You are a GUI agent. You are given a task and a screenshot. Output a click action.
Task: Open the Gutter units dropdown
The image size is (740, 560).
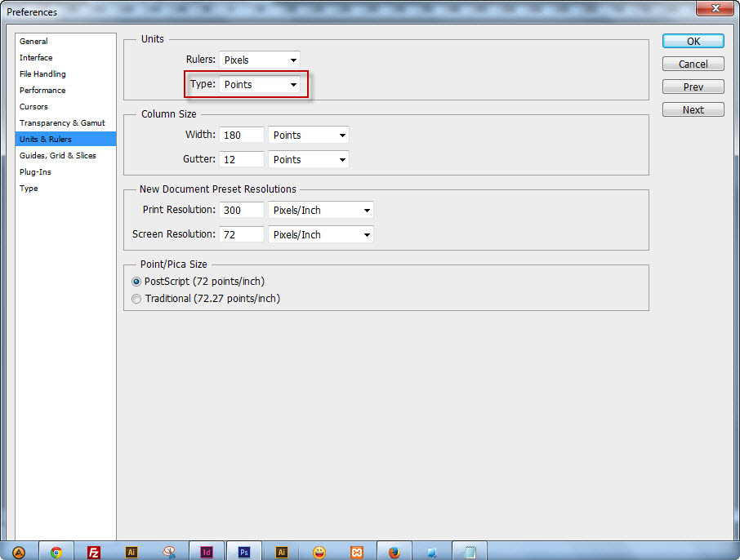(x=308, y=159)
